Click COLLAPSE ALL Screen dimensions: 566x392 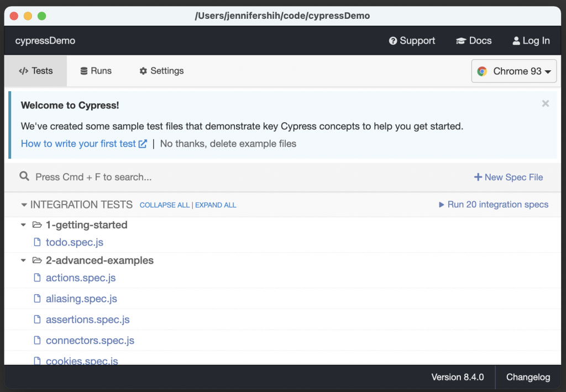click(165, 205)
